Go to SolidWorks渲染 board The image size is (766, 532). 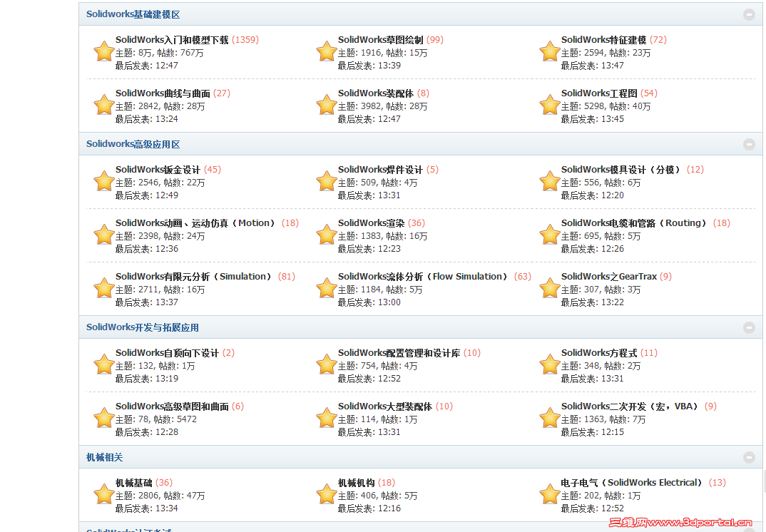[372, 222]
